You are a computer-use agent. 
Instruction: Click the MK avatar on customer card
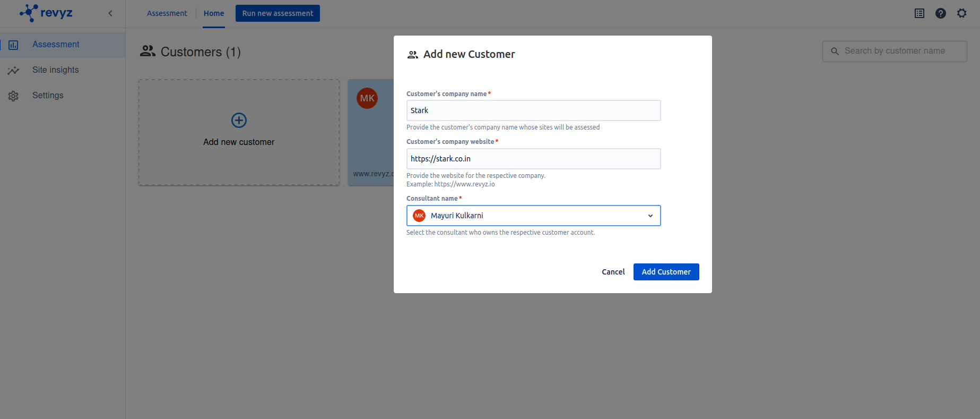[x=367, y=98]
